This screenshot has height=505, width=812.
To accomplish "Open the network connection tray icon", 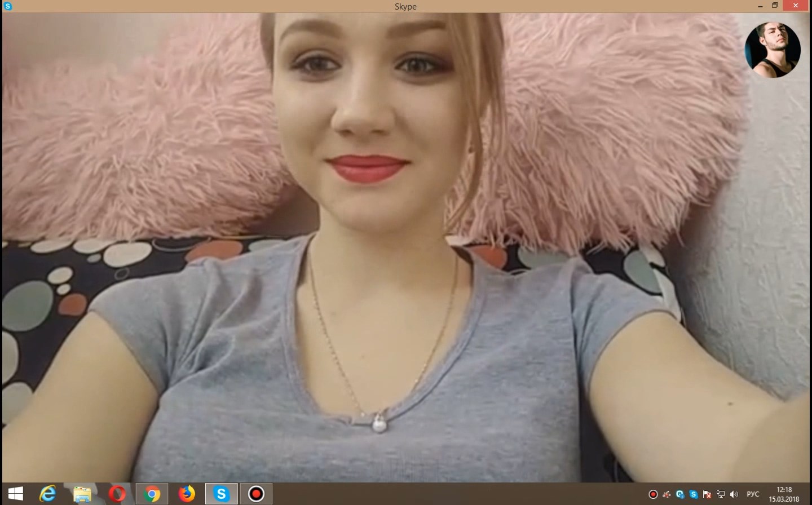I will click(721, 494).
